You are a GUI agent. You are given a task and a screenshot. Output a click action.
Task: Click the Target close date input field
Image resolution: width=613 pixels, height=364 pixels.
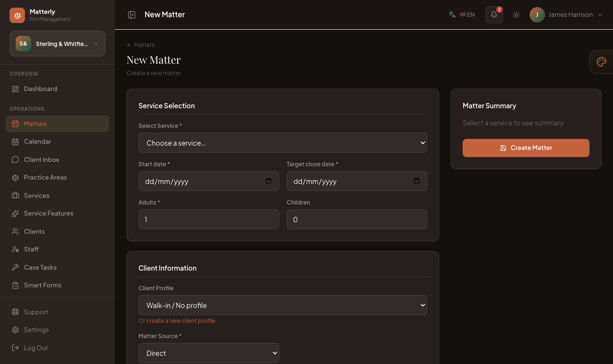pos(357,181)
